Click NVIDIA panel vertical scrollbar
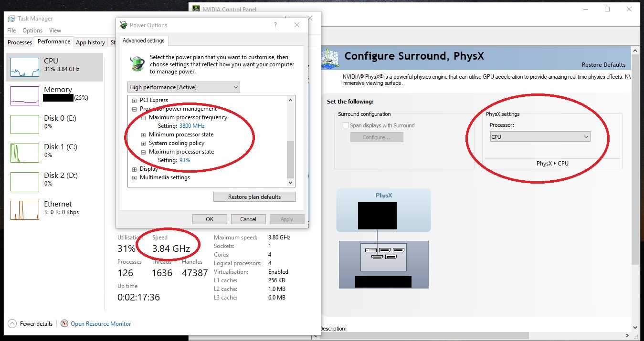 pos(635,160)
